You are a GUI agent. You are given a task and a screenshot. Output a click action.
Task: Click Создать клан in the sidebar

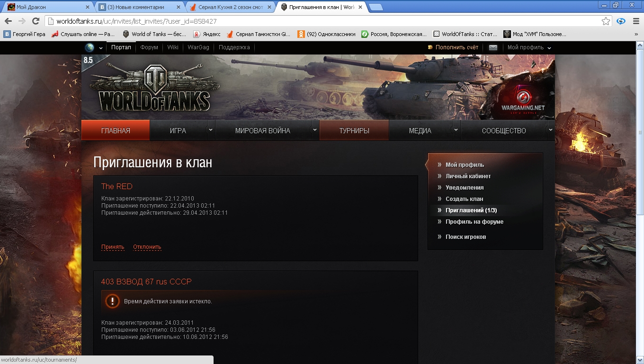464,199
